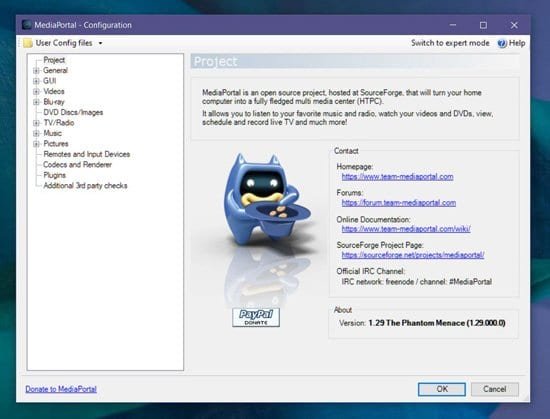Viewport: 550px width, 419px height.
Task: Click the Help label in the toolbar
Action: coord(517,43)
